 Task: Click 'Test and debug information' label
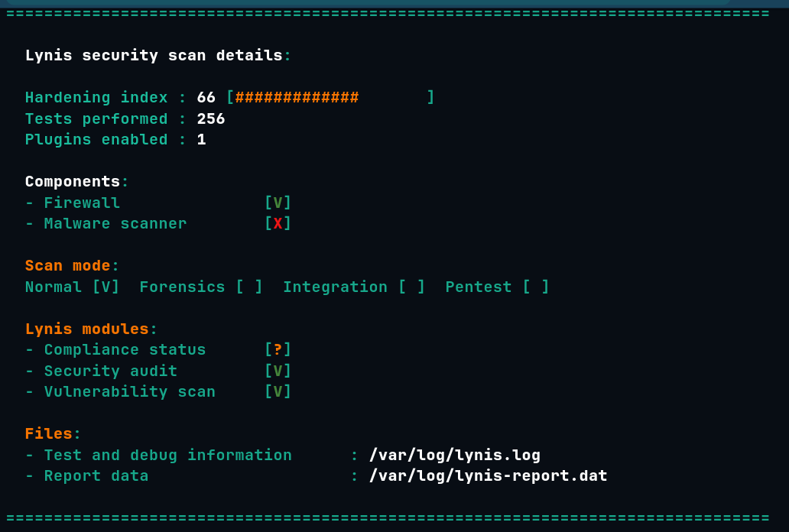[168, 455]
